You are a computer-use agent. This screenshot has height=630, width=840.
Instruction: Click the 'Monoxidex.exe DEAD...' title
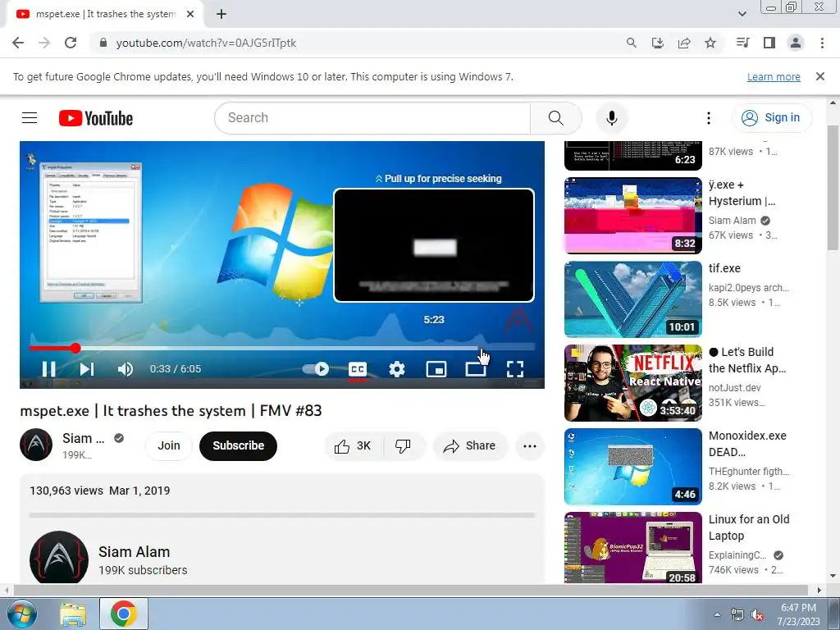[x=747, y=444]
